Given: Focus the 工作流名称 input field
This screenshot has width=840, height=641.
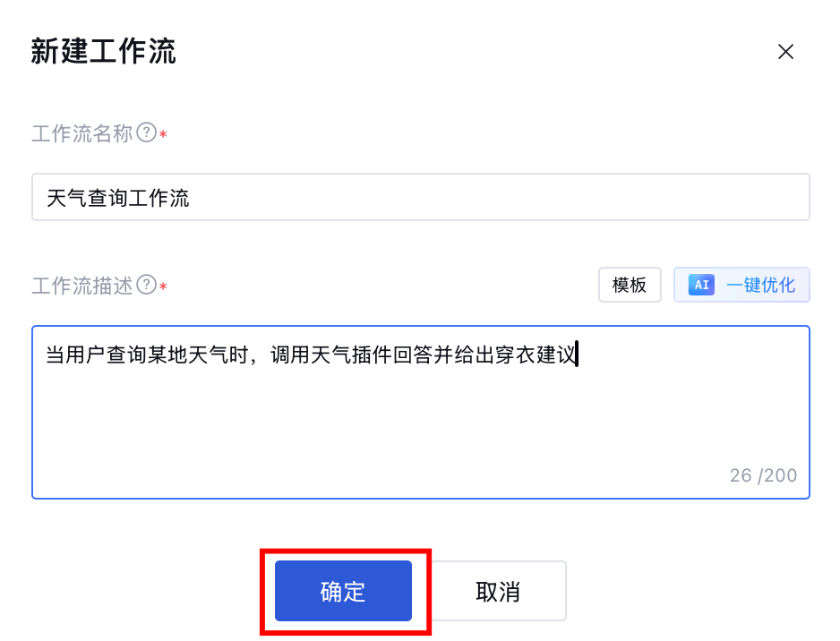Looking at the screenshot, I should point(420,197).
